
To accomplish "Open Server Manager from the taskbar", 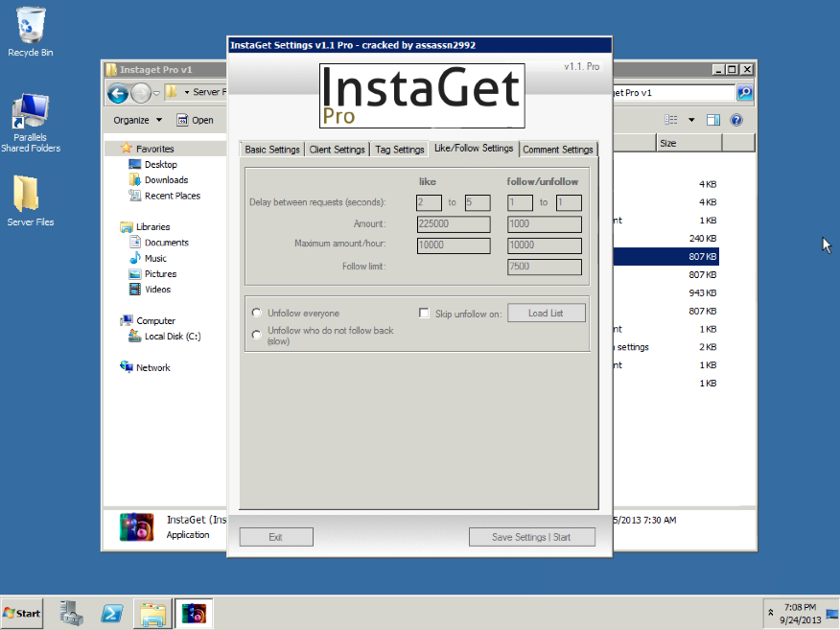I will click(x=71, y=614).
